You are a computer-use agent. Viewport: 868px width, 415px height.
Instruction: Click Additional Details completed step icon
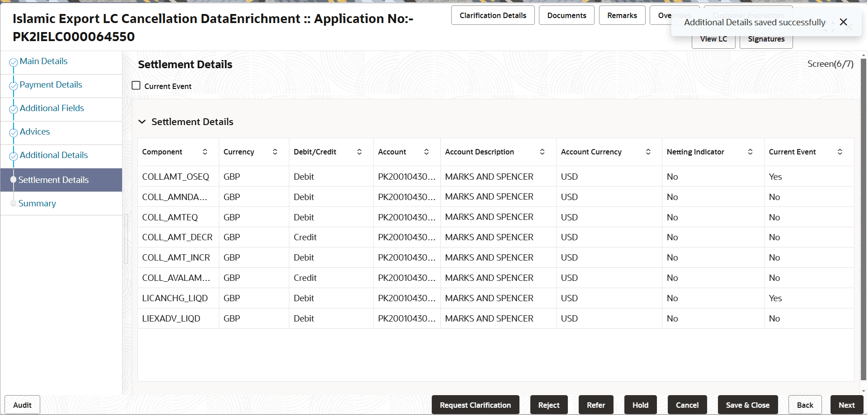[x=14, y=156]
